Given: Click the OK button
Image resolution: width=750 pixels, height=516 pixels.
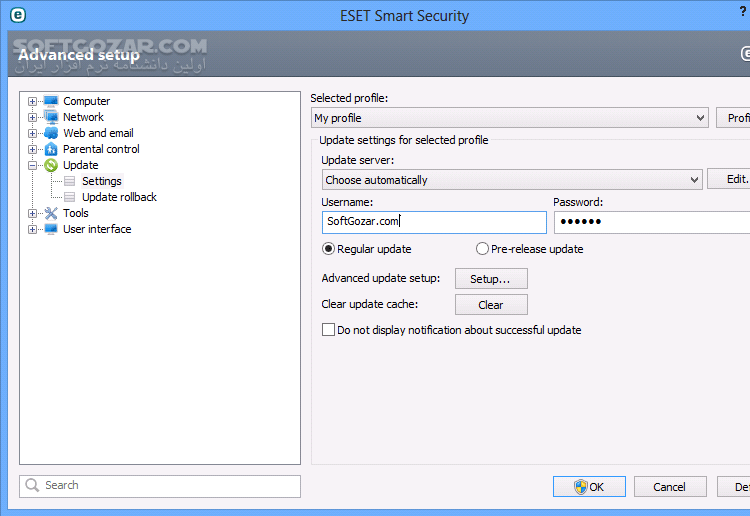Looking at the screenshot, I should [x=589, y=487].
